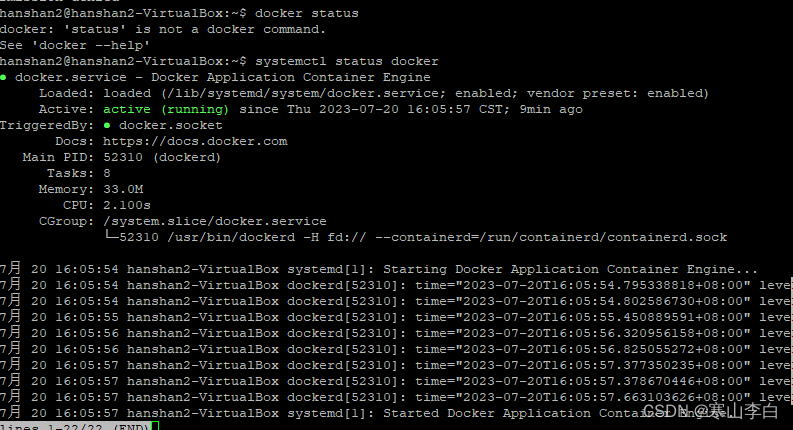Click log entry with time 16:05:54.795338818
The image size is (793, 430).
tap(394, 285)
